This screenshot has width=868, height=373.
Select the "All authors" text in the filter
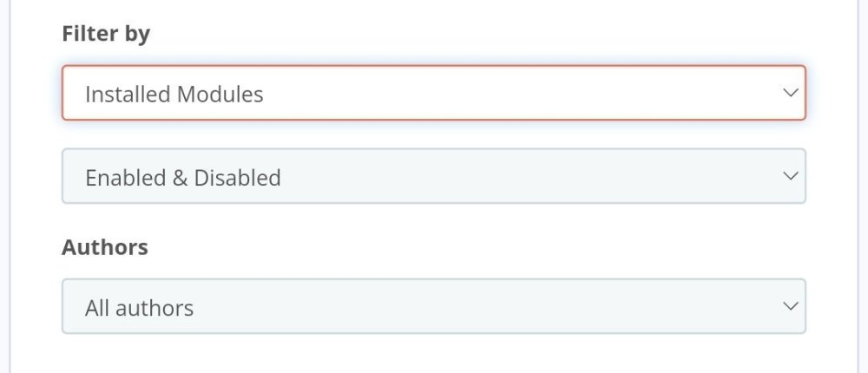point(139,307)
